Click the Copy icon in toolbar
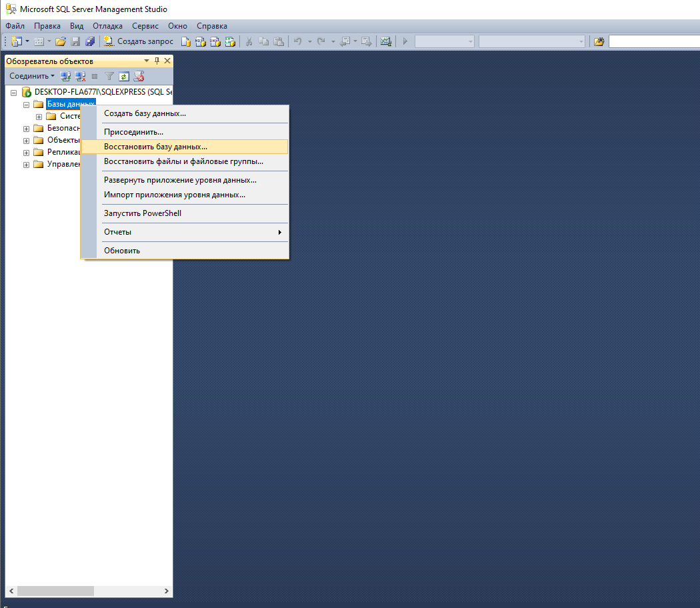This screenshot has height=608, width=700. coord(264,41)
